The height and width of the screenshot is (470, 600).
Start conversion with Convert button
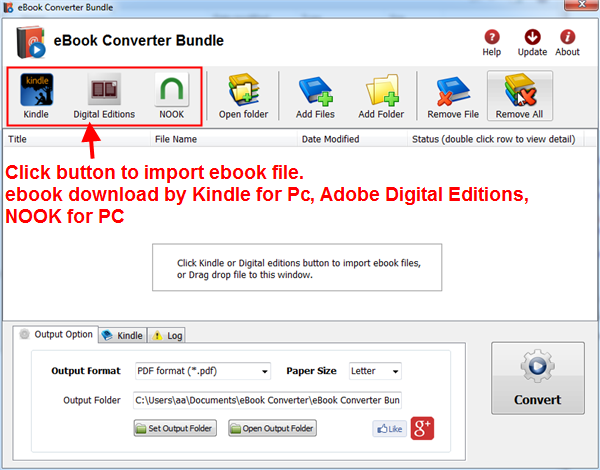click(x=538, y=378)
